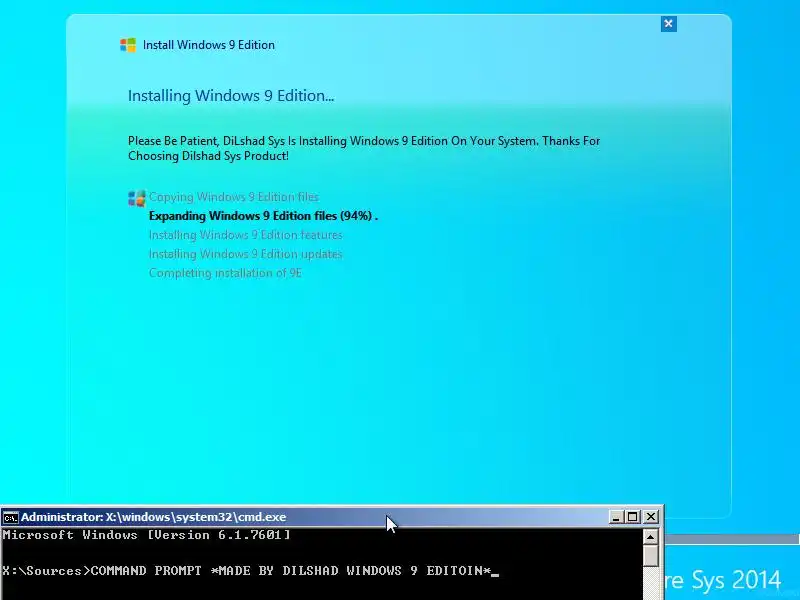Click the 'Installing Windows 9 Edition...' heading
This screenshot has height=600, width=800.
[x=231, y=96]
